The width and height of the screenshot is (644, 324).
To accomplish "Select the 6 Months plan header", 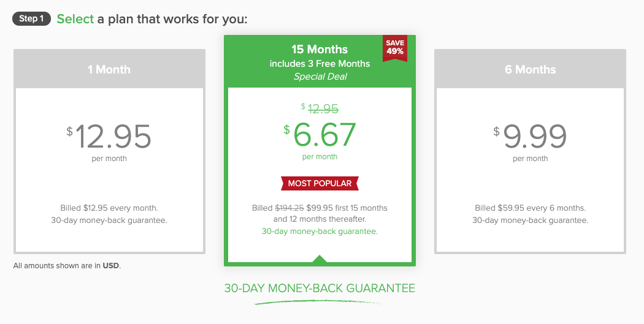I will click(x=530, y=69).
